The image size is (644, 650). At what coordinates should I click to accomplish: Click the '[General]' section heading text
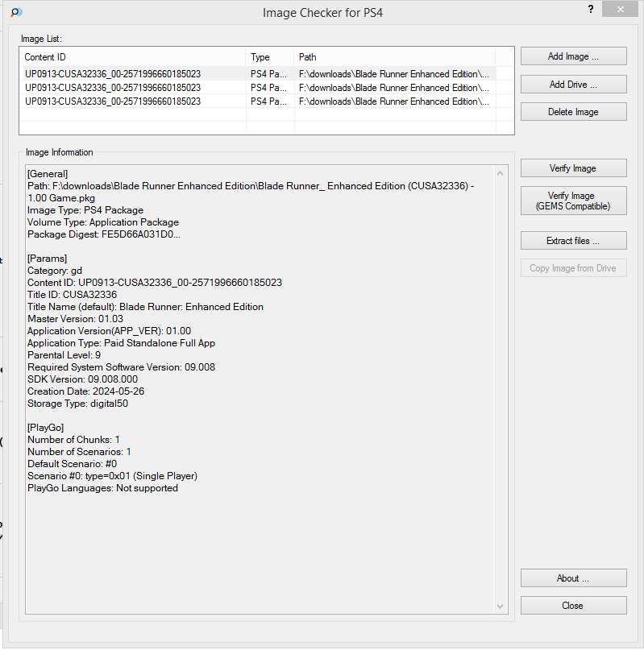click(x=48, y=174)
